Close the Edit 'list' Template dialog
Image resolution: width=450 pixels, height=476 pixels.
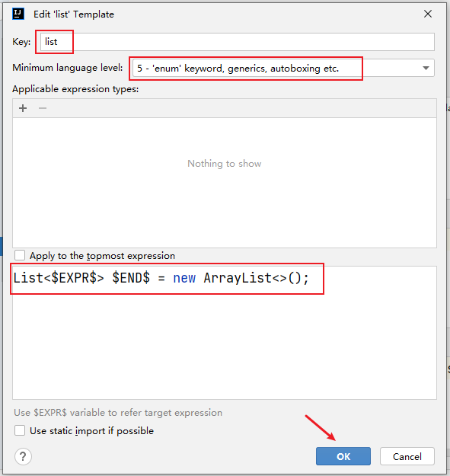(428, 14)
